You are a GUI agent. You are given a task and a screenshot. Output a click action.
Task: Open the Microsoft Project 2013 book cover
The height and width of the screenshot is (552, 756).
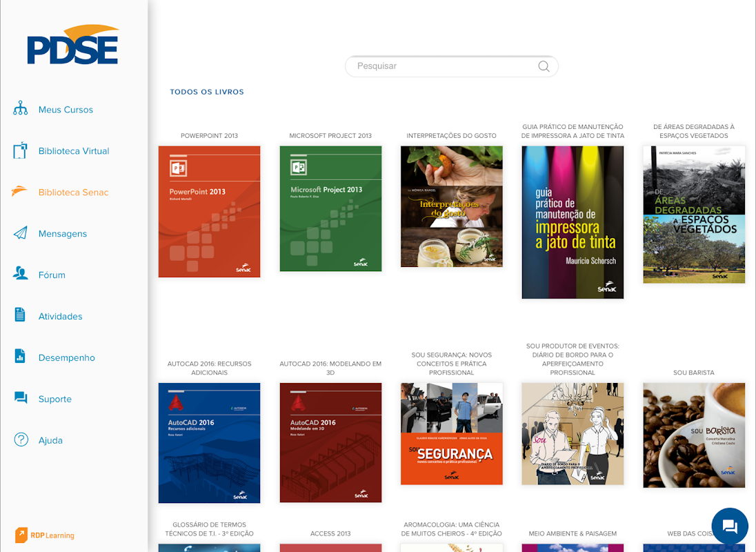(x=331, y=209)
